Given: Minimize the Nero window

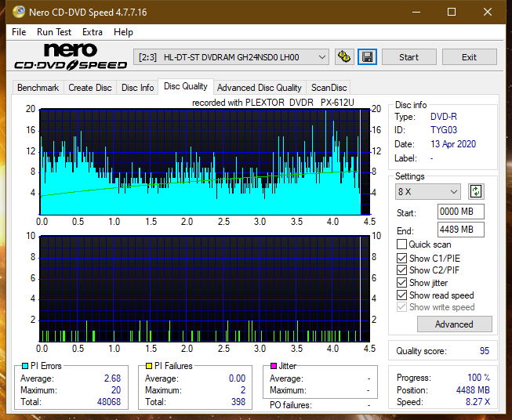Looking at the screenshot, I should (416, 12).
